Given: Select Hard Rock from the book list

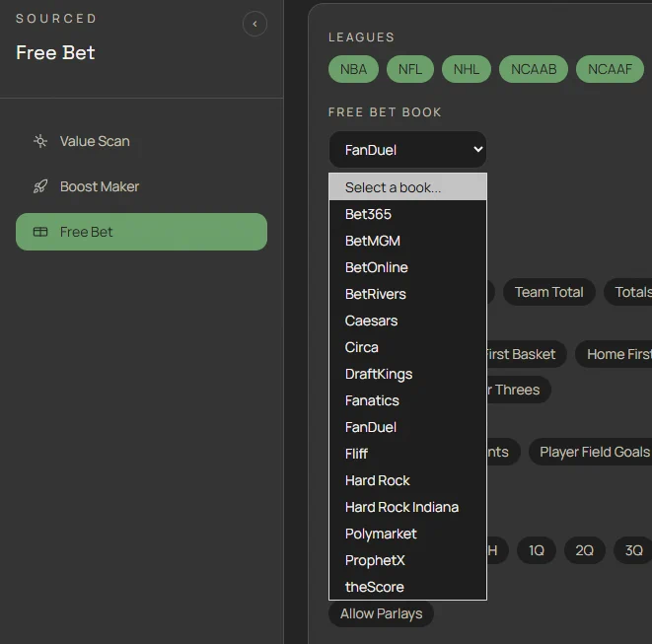Looking at the screenshot, I should (407, 480).
